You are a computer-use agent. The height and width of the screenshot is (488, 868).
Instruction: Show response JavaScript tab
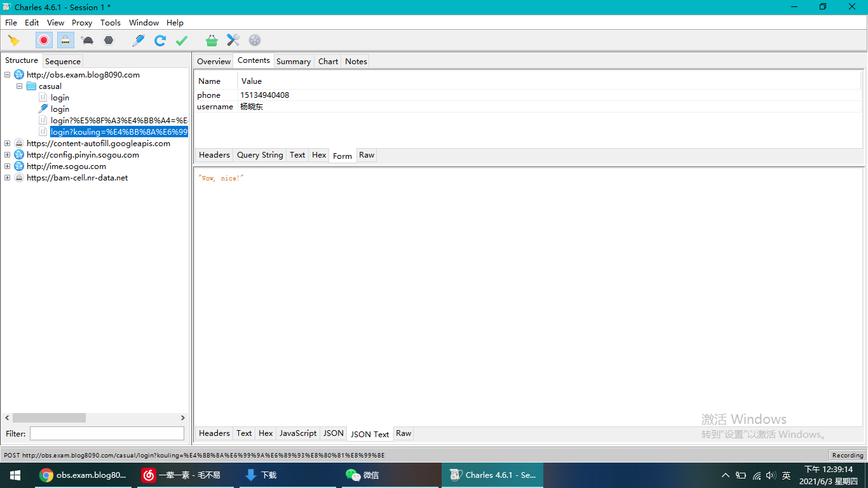click(x=298, y=433)
